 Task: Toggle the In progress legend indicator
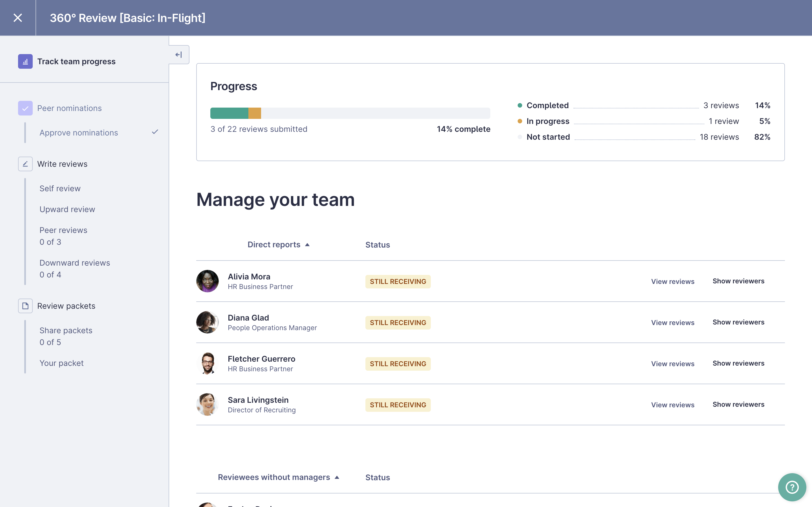click(x=520, y=121)
